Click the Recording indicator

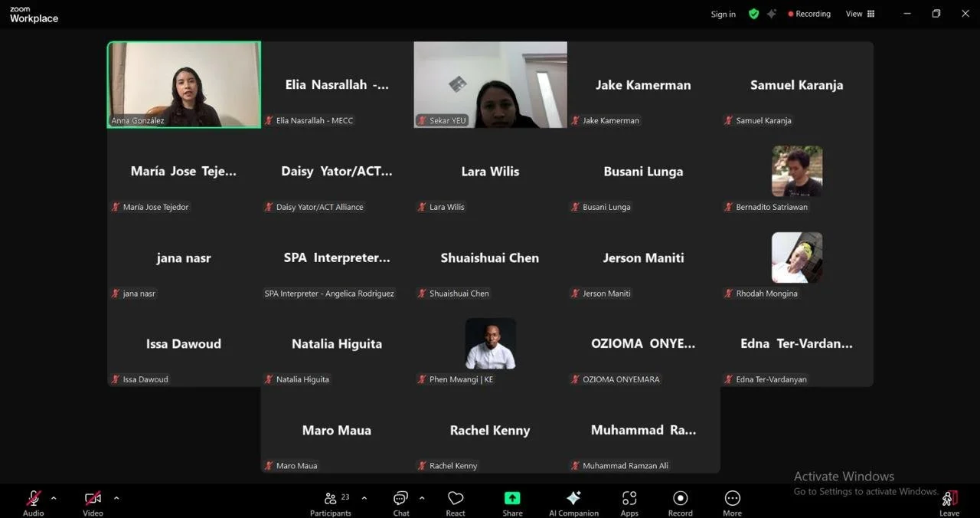click(x=809, y=14)
